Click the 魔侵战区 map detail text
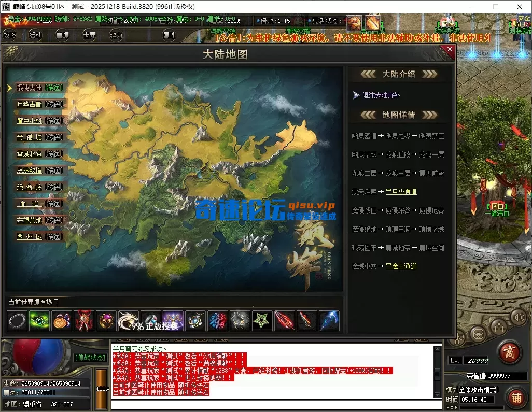This screenshot has width=532, height=412. [364, 210]
